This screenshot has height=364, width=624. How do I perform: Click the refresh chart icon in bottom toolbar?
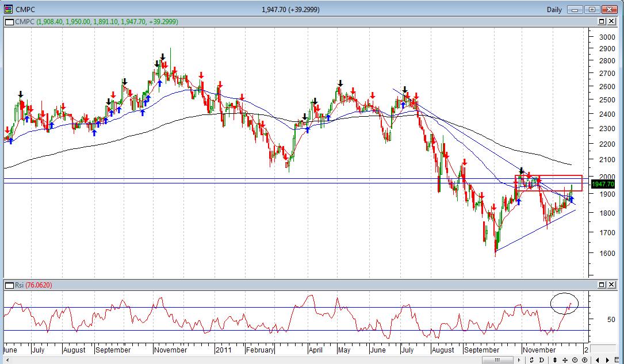tap(533, 359)
